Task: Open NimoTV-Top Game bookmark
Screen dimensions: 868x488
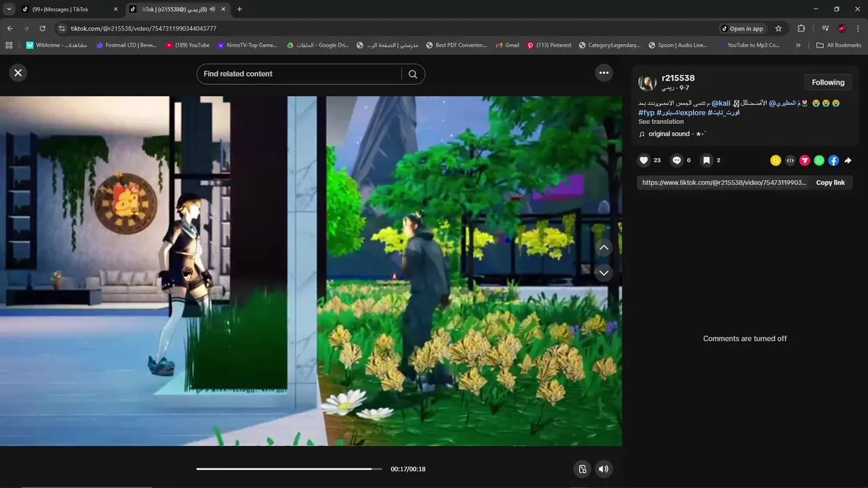Action: 248,45
